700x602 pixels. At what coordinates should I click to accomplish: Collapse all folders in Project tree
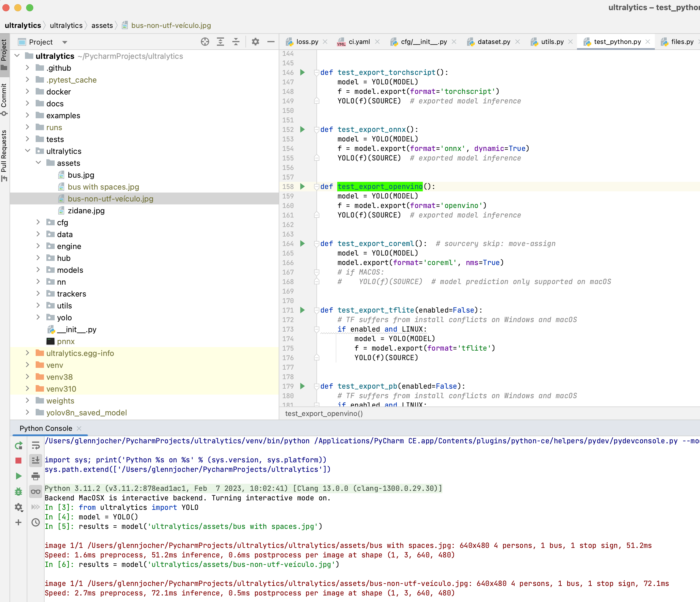click(x=236, y=42)
